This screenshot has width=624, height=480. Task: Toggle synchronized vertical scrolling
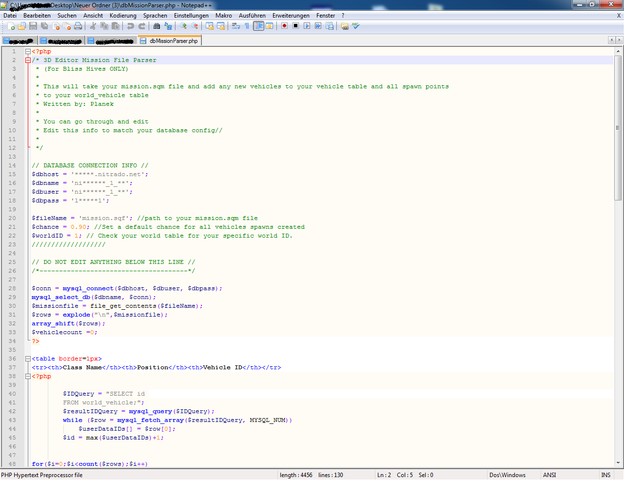coord(209,26)
